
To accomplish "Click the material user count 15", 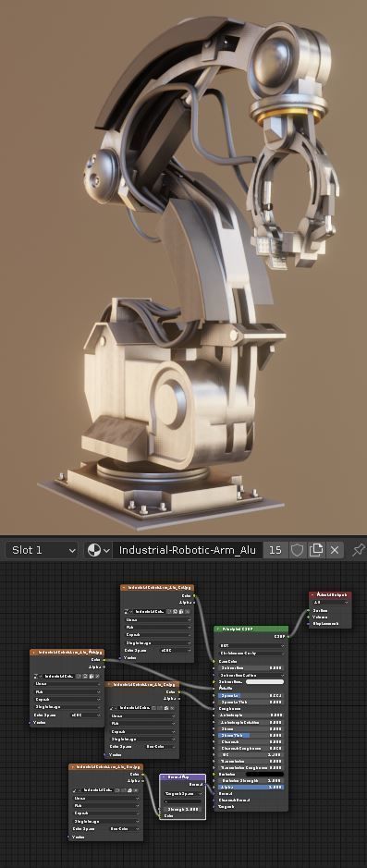I will [275, 550].
